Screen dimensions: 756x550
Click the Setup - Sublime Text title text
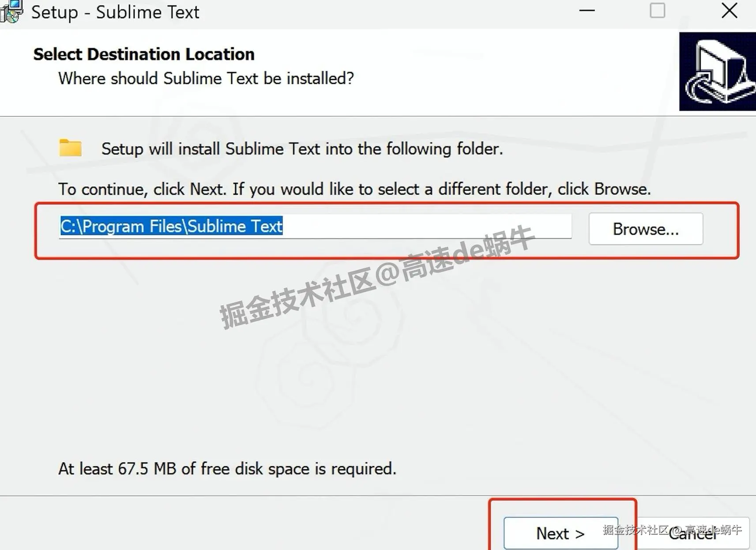pyautogui.click(x=115, y=12)
